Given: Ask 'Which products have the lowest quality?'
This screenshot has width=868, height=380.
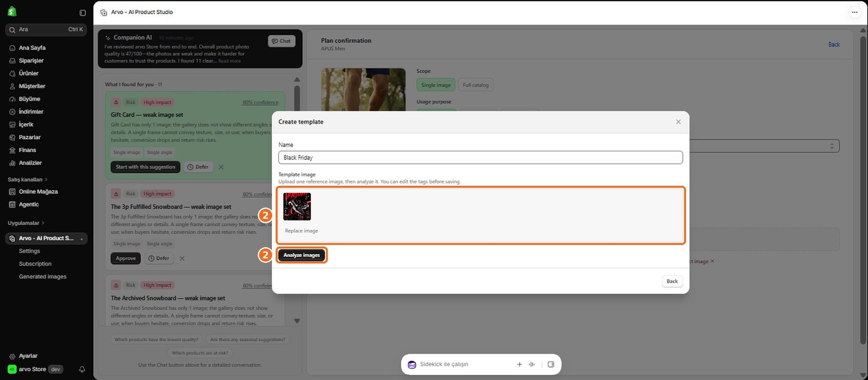Looking at the screenshot, I should [x=156, y=340].
